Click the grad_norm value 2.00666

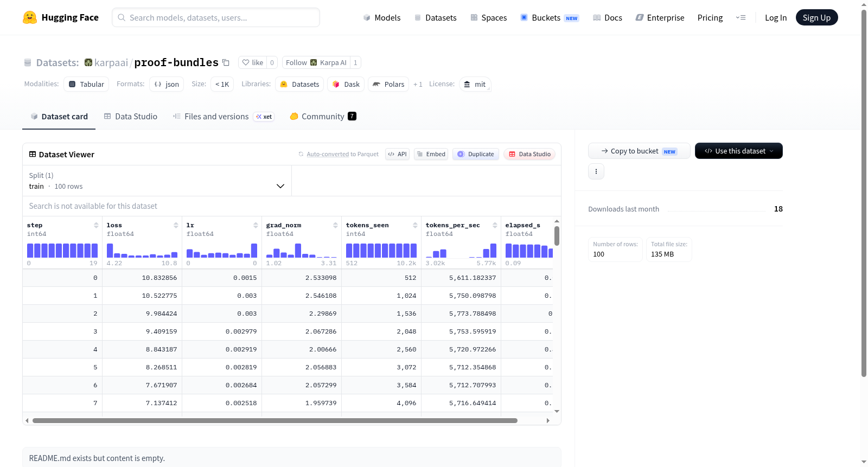tap(323, 349)
